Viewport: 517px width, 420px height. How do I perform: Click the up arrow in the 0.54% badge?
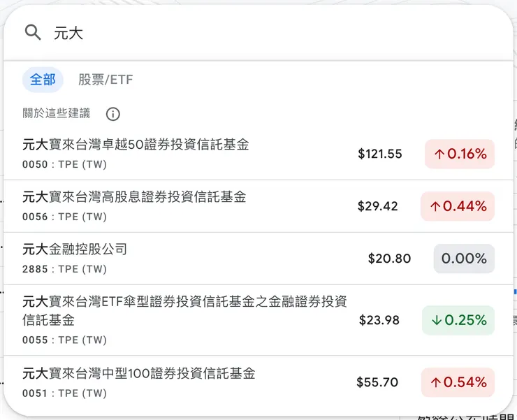(x=436, y=383)
